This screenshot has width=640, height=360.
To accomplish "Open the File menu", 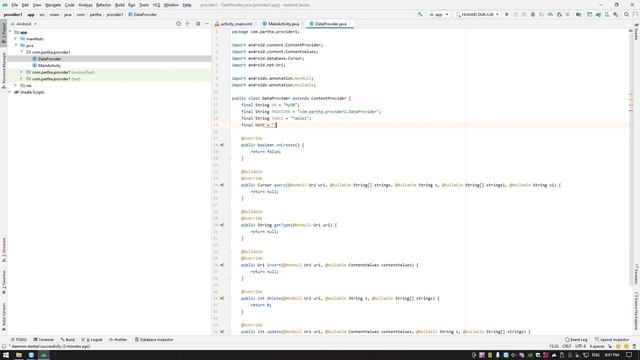I will click(14, 5).
